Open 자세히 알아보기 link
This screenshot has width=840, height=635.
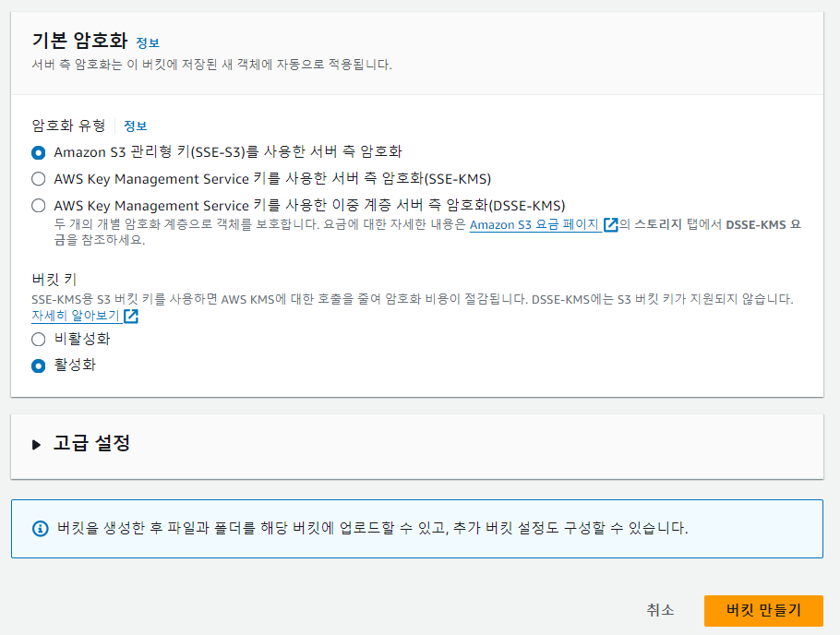coord(75,316)
